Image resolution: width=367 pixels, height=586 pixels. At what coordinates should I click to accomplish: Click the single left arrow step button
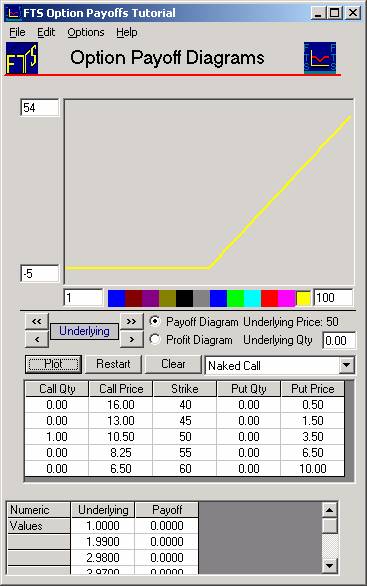tap(37, 340)
